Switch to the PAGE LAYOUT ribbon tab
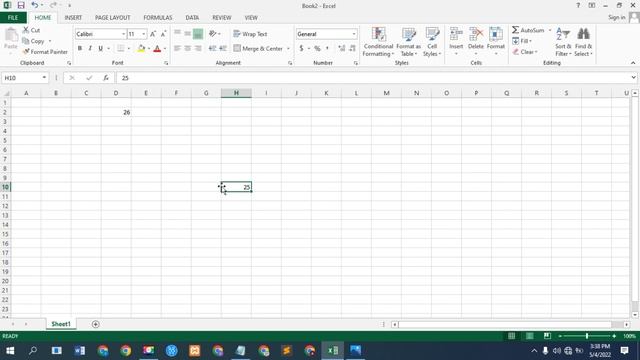This screenshot has height=360, width=640. click(x=113, y=18)
